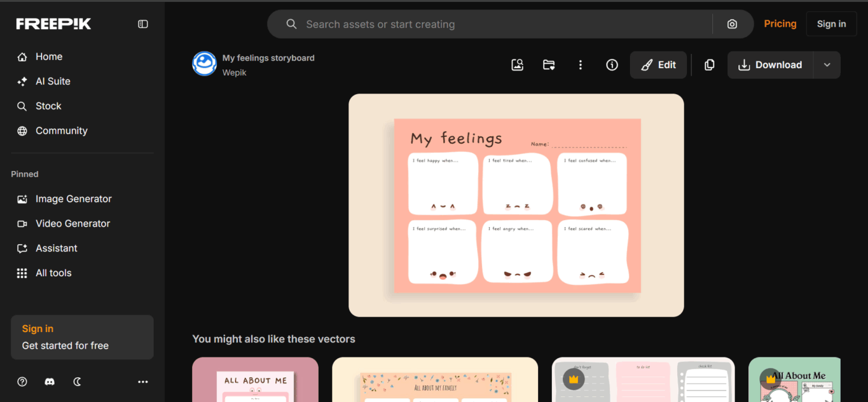
Task: Open search by image camera icon
Action: click(x=732, y=24)
